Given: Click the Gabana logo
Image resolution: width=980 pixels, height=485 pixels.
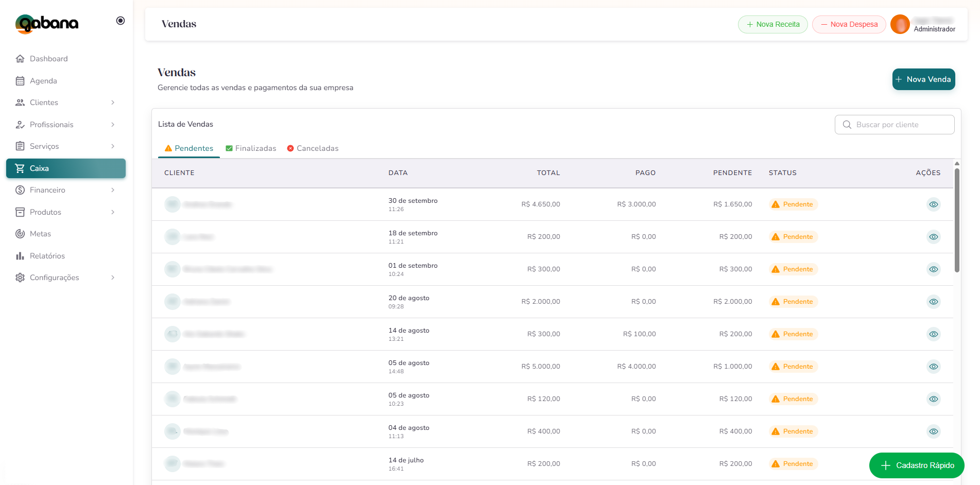Looking at the screenshot, I should [47, 23].
